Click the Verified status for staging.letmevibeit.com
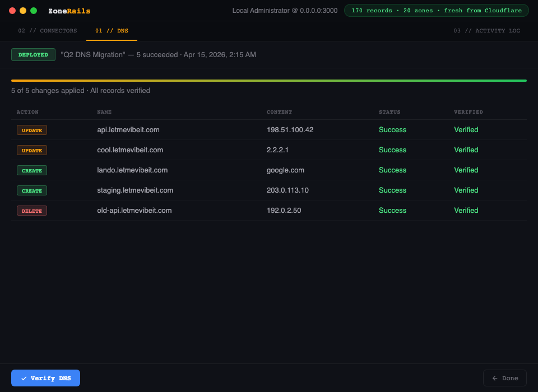 click(x=466, y=190)
